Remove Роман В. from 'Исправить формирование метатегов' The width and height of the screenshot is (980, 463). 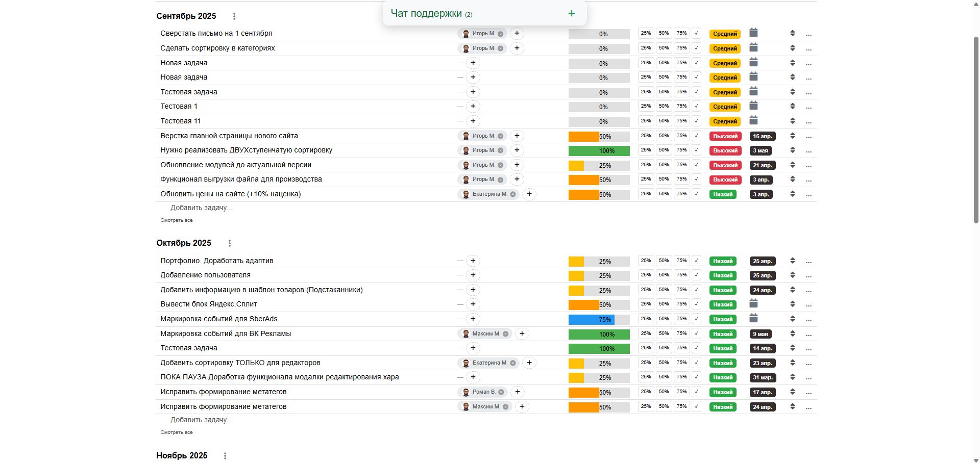pyautogui.click(x=501, y=392)
